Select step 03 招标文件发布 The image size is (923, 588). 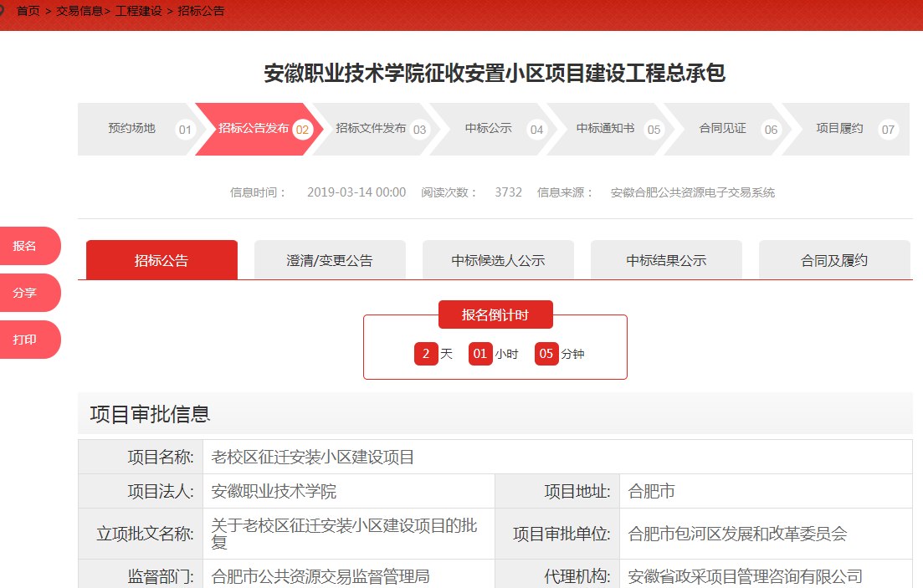click(371, 129)
